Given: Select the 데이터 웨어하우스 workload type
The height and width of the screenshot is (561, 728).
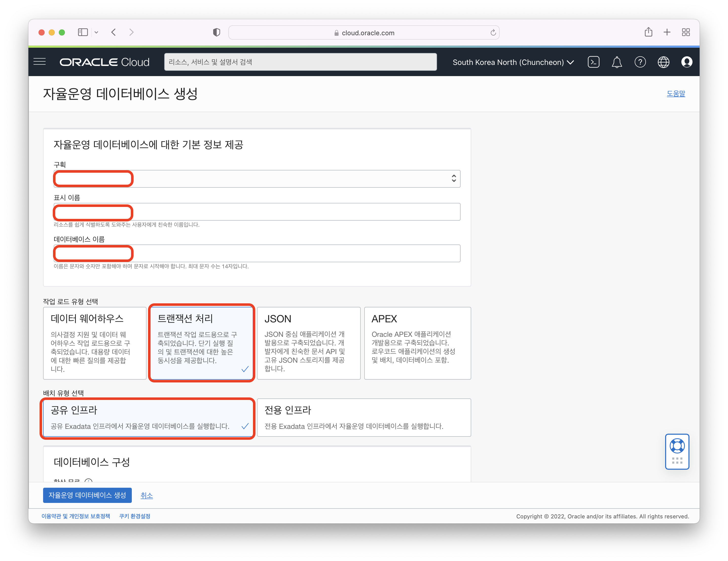Looking at the screenshot, I should 95,343.
